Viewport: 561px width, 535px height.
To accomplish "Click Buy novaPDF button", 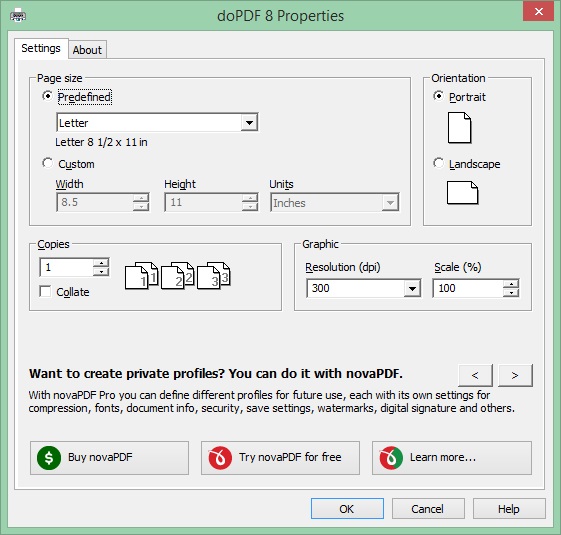I will click(x=109, y=458).
